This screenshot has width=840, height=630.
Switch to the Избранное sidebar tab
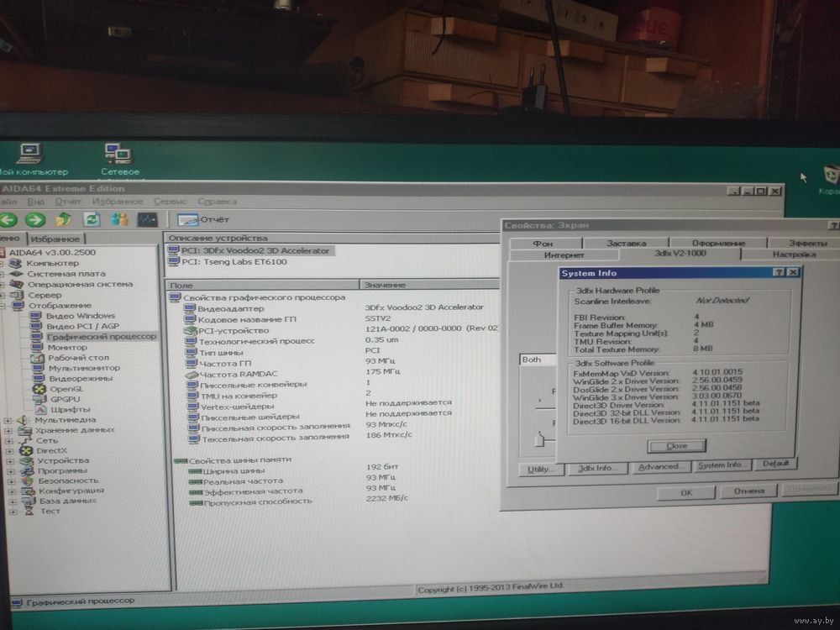click(55, 239)
